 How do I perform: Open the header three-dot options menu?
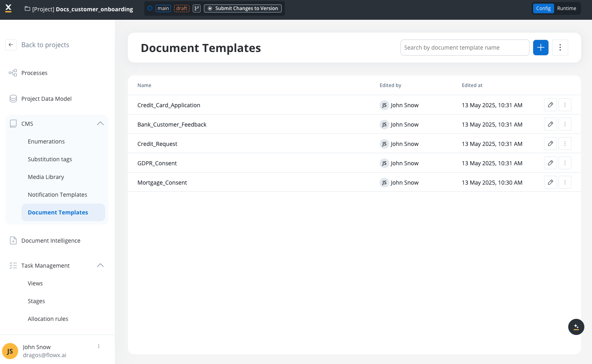click(560, 48)
